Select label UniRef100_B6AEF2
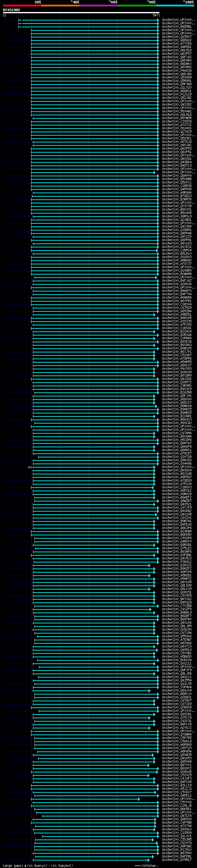197x868 pixels. click(177, 497)
